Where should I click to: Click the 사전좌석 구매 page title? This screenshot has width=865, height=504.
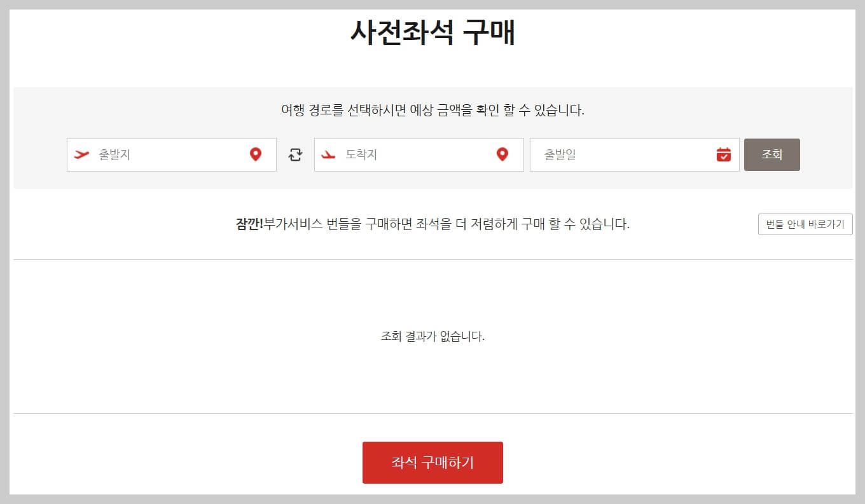point(432,31)
